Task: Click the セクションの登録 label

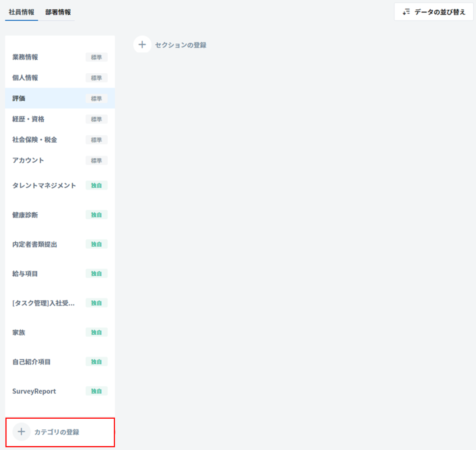Action: (181, 45)
